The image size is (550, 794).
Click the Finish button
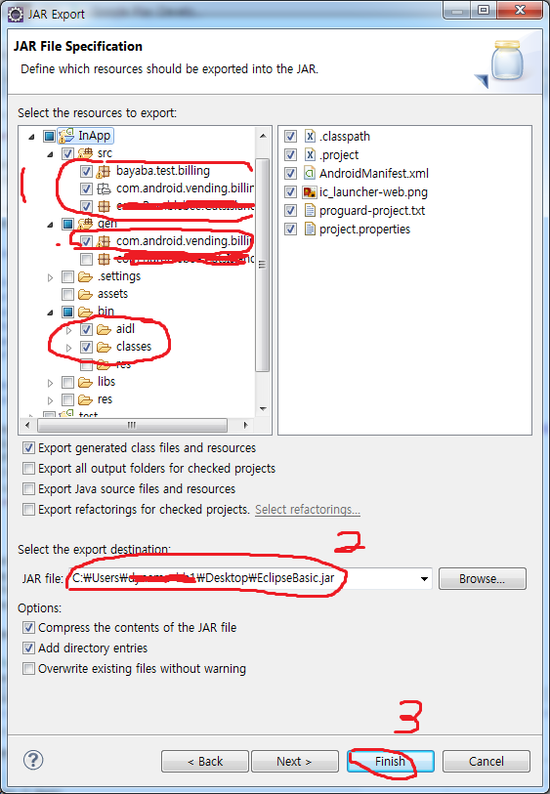tap(390, 761)
